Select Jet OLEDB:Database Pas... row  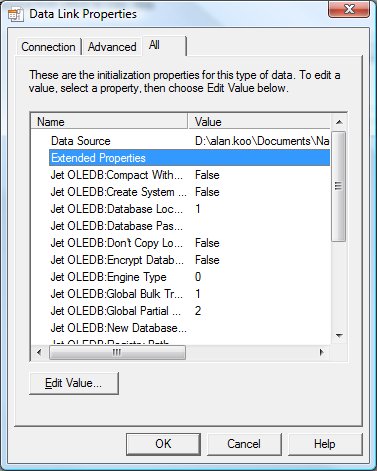tap(190, 226)
